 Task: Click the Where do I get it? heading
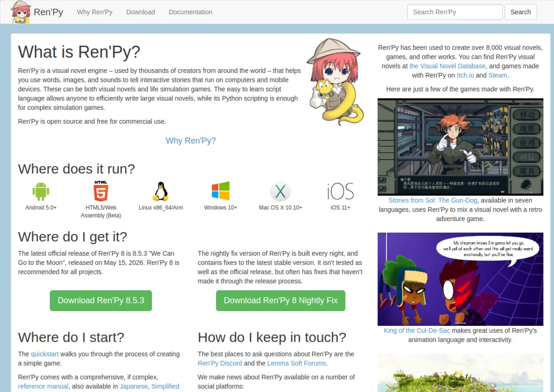click(73, 237)
